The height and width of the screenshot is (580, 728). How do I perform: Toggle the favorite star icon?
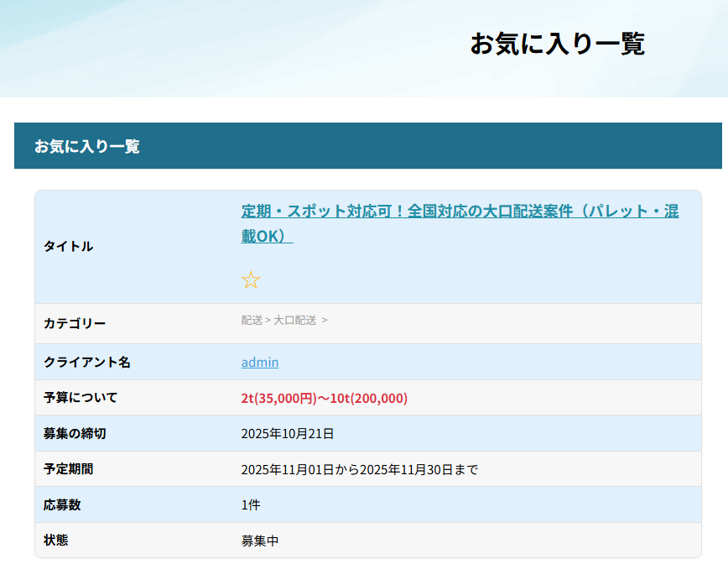(x=250, y=280)
